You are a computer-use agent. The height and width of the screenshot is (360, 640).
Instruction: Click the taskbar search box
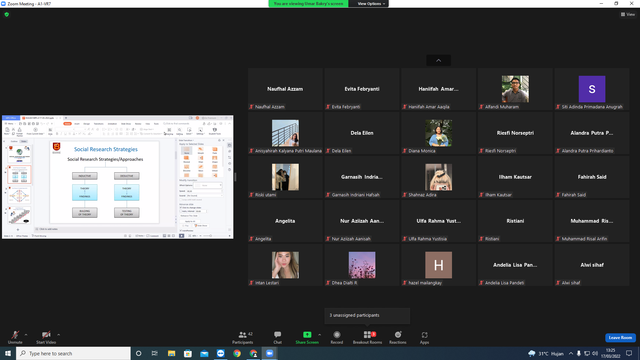(x=73, y=353)
